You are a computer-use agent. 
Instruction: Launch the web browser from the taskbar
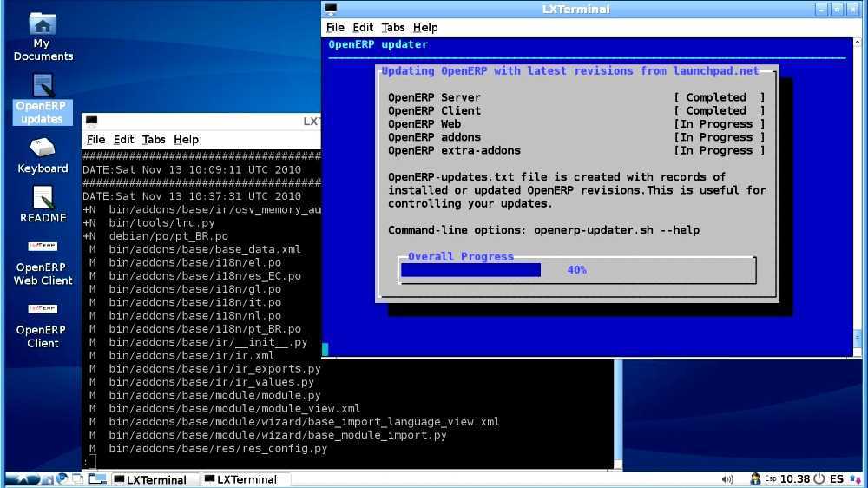62,479
